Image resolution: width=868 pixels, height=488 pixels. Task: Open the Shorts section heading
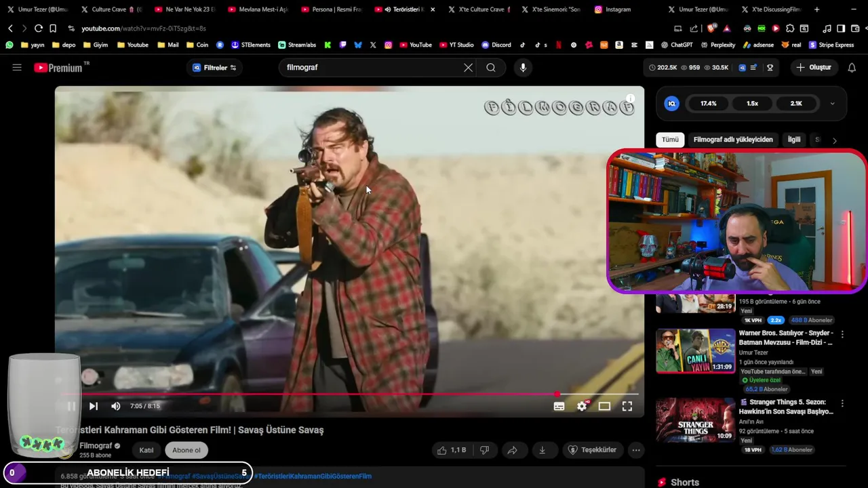click(679, 483)
